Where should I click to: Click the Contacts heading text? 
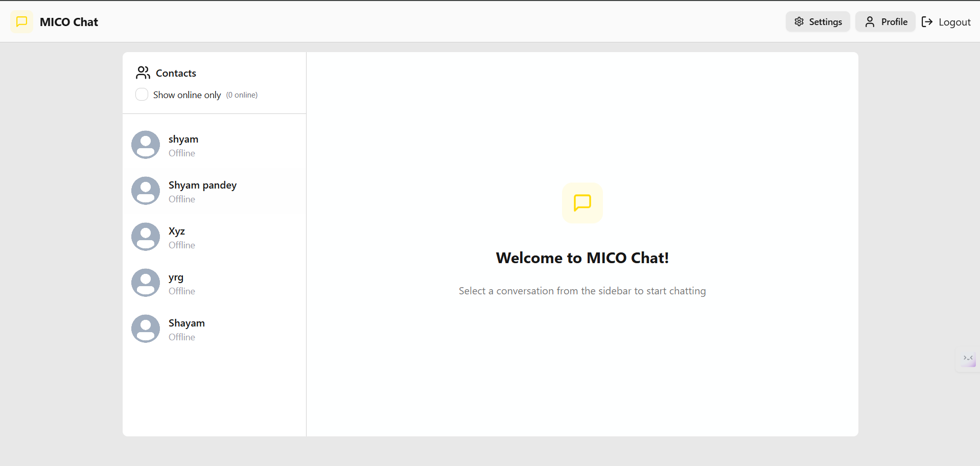[176, 73]
